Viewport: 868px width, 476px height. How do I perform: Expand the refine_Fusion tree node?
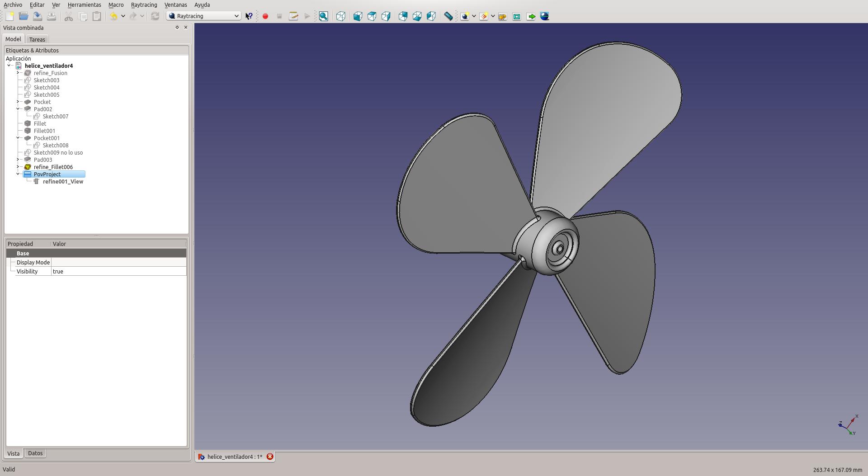click(x=18, y=73)
